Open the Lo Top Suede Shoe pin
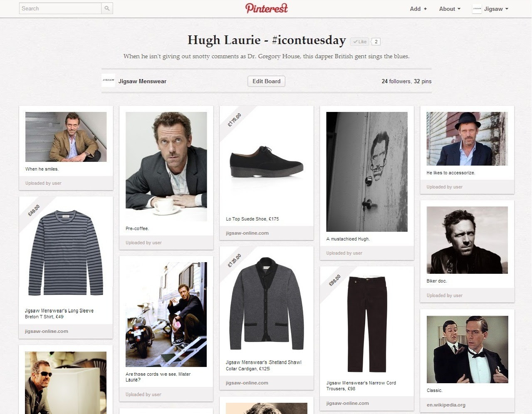532x414 pixels. 266,162
